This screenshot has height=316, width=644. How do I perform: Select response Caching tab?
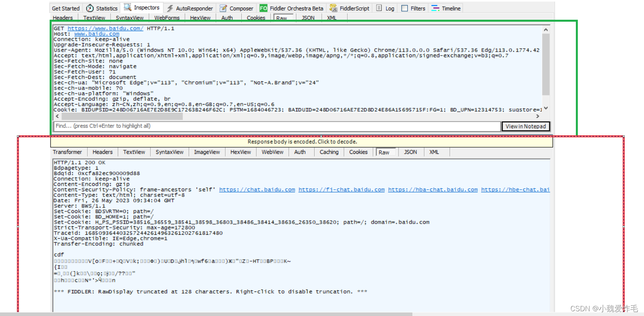[x=329, y=152]
